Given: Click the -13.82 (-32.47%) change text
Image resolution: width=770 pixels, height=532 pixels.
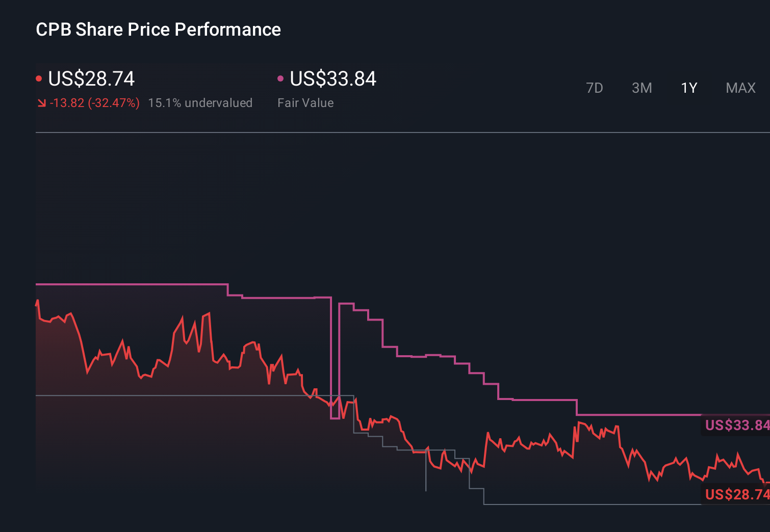Looking at the screenshot, I should (95, 103).
